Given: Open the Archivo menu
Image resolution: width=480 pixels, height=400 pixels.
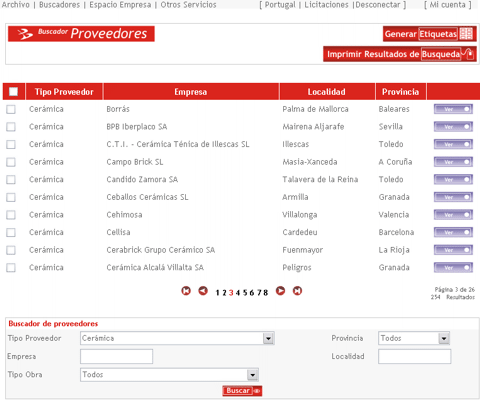Looking at the screenshot, I should pyautogui.click(x=16, y=5).
